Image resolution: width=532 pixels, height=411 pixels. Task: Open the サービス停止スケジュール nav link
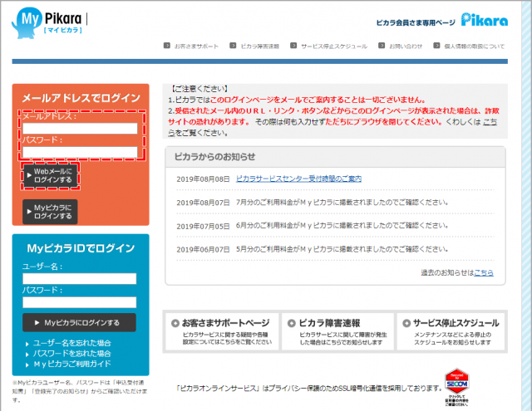334,46
